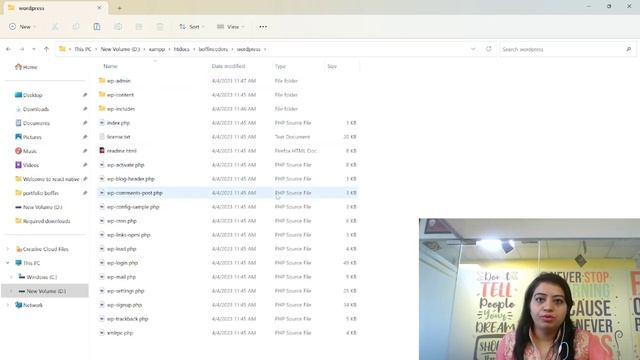
Task: Click htdocs in the breadcrumb path
Action: [182, 49]
